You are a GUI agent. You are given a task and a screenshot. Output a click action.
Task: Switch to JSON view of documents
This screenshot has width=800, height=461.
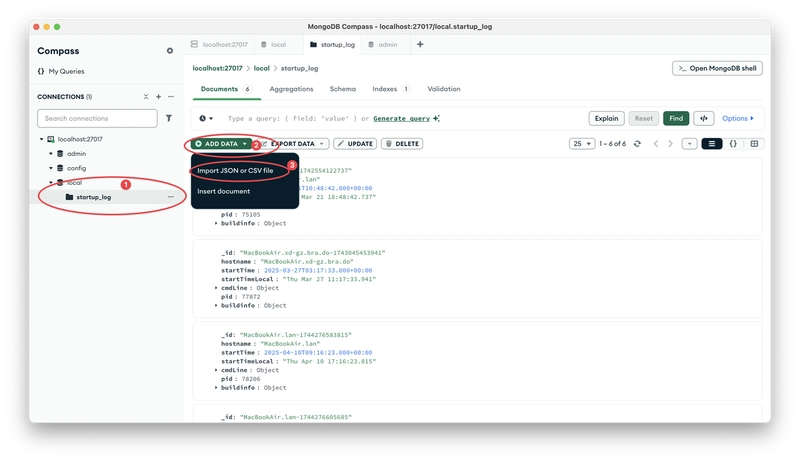[x=733, y=144]
